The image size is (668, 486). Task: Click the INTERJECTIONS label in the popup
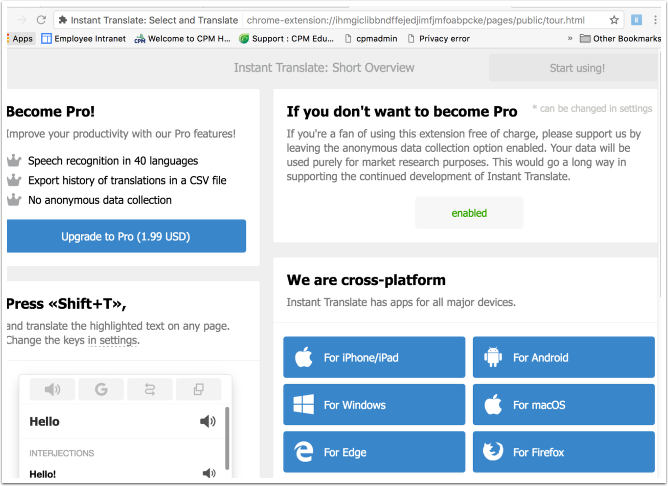[62, 453]
